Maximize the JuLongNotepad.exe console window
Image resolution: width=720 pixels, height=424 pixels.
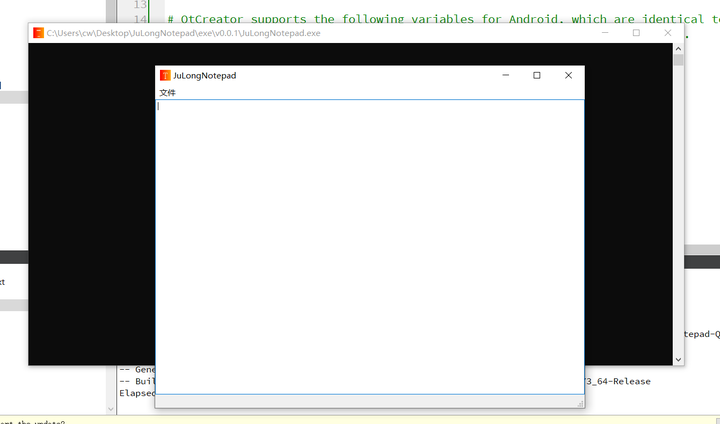(x=636, y=33)
